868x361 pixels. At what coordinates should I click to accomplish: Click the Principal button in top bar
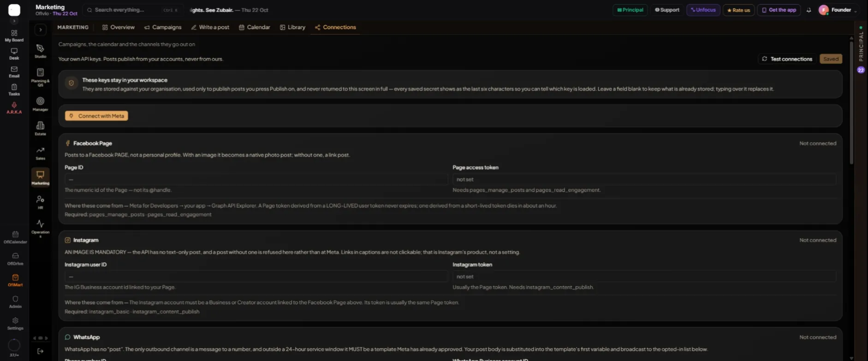point(630,10)
